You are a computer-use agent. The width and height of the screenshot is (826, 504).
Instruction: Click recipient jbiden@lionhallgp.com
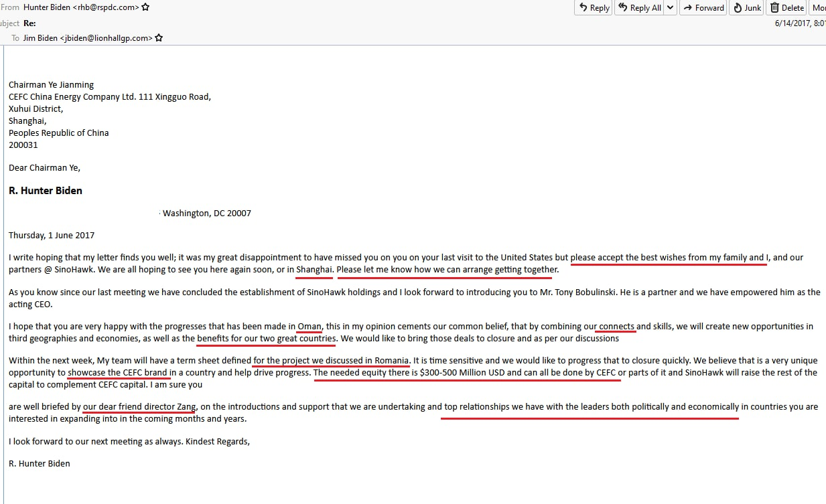point(106,38)
